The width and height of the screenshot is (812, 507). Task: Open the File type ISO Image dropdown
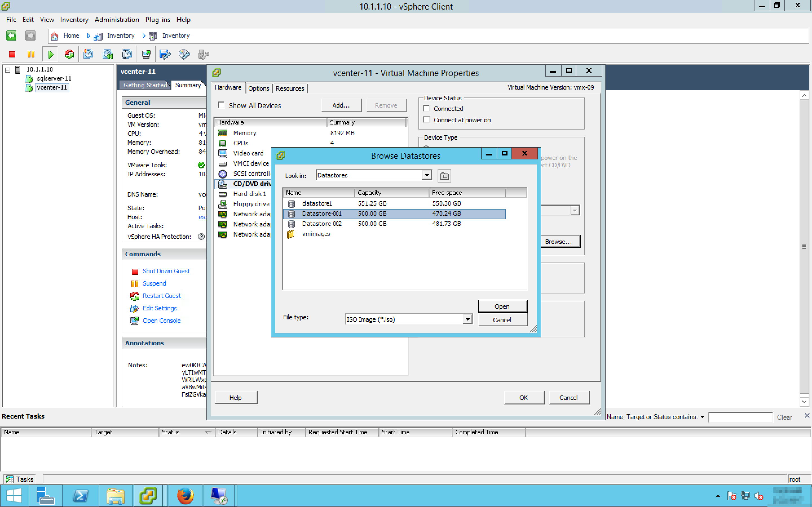pyautogui.click(x=467, y=319)
